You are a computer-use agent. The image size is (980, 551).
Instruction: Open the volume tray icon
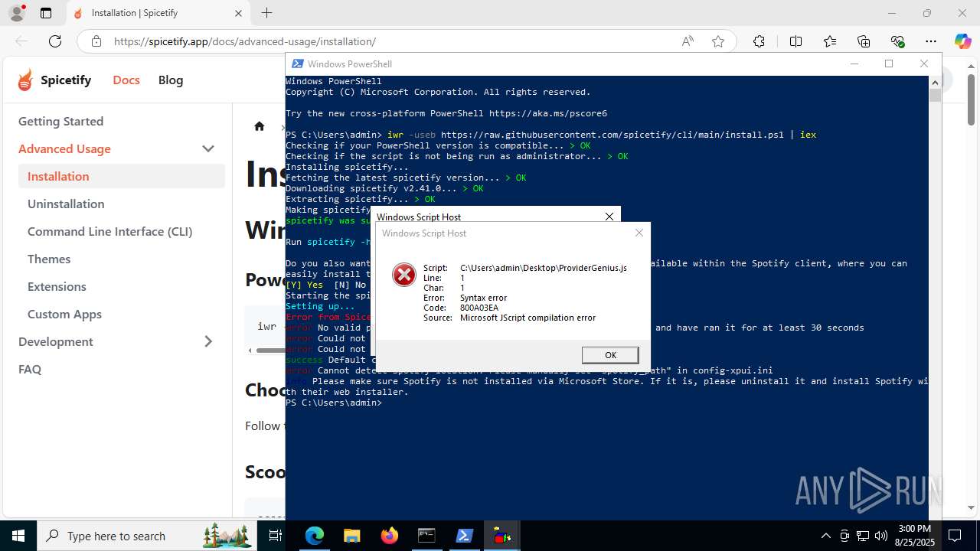click(881, 536)
